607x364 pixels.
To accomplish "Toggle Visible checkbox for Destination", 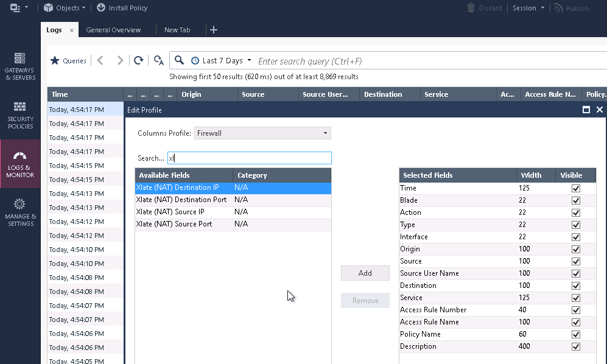I will click(x=576, y=285).
